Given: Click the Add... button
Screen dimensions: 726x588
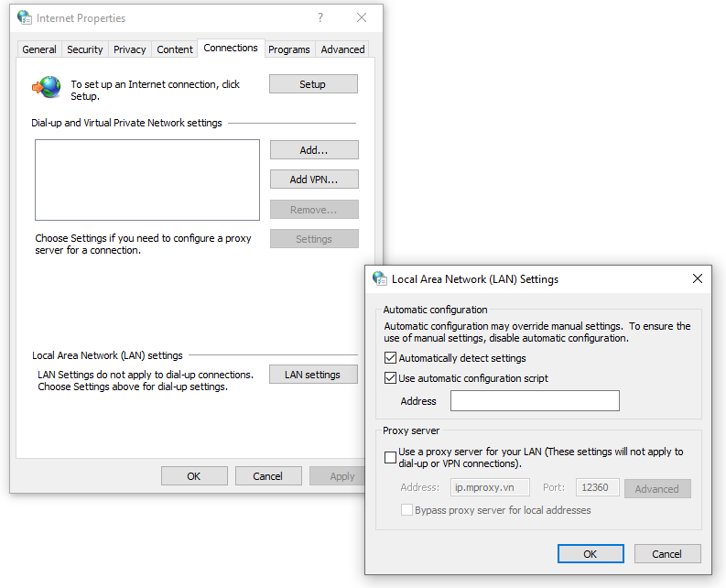Looking at the screenshot, I should (314, 149).
